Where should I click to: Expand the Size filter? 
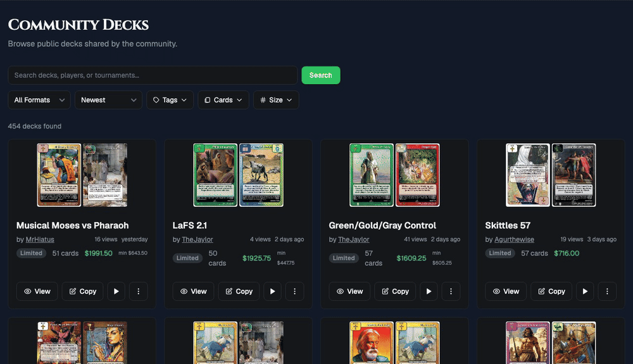[x=276, y=100]
